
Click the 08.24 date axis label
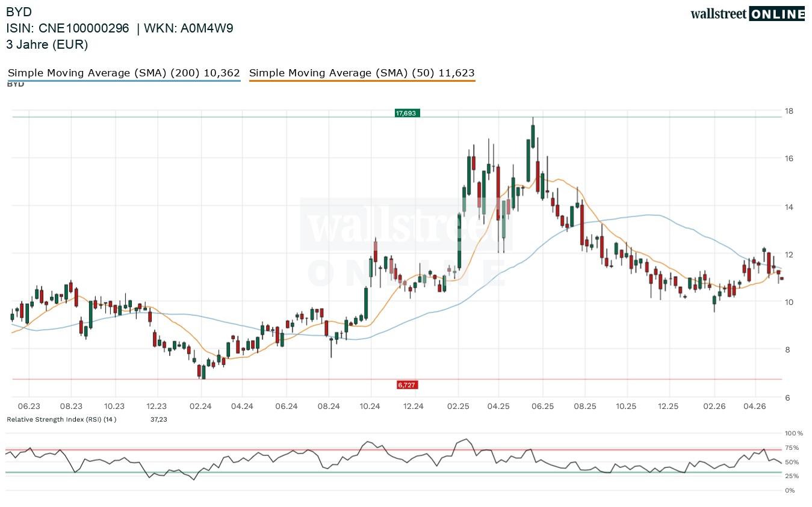[x=328, y=407]
